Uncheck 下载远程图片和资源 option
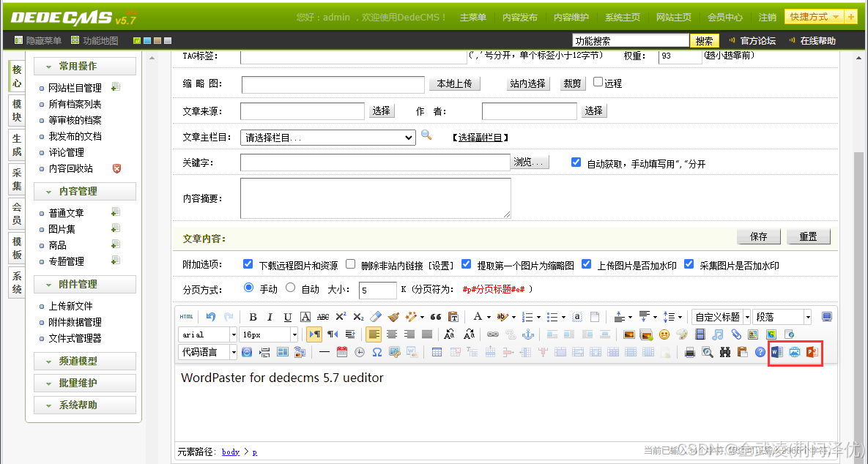Viewport: 868px width, 464px height. pos(248,263)
